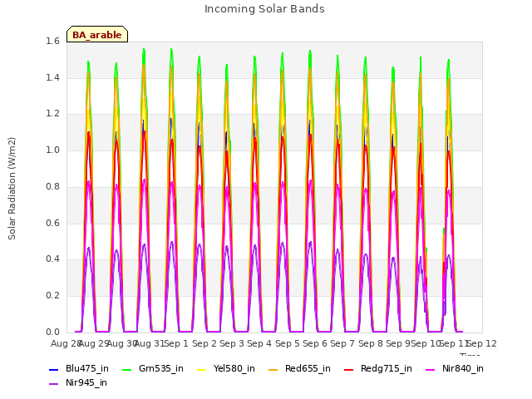Click the Sep 3 x-axis tick label
Screen dimensions: 532x399
pos(232,343)
